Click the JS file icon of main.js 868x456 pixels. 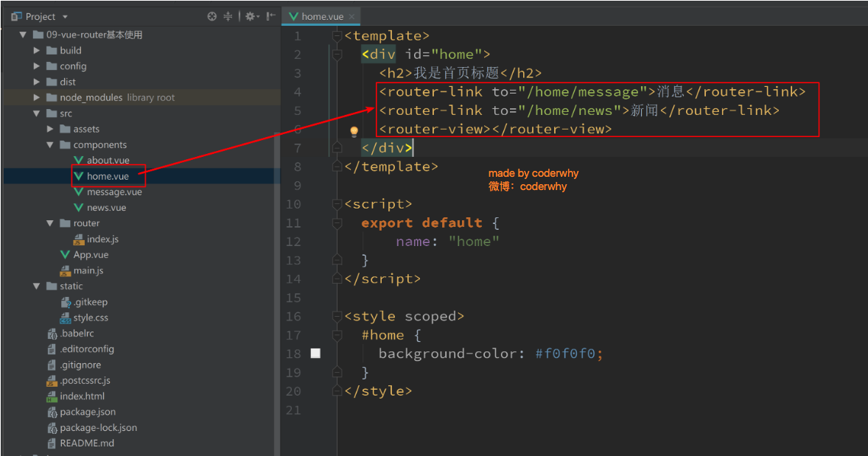click(66, 270)
